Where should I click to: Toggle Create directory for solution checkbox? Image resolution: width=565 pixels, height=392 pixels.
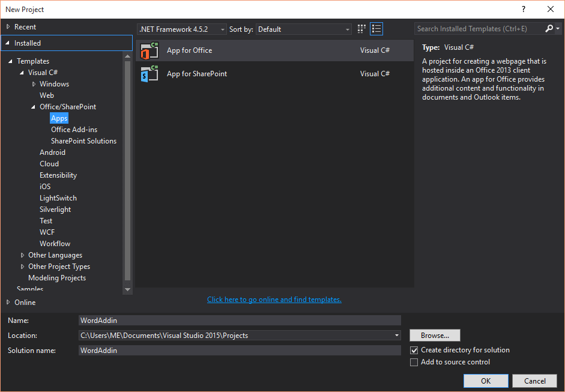point(414,350)
